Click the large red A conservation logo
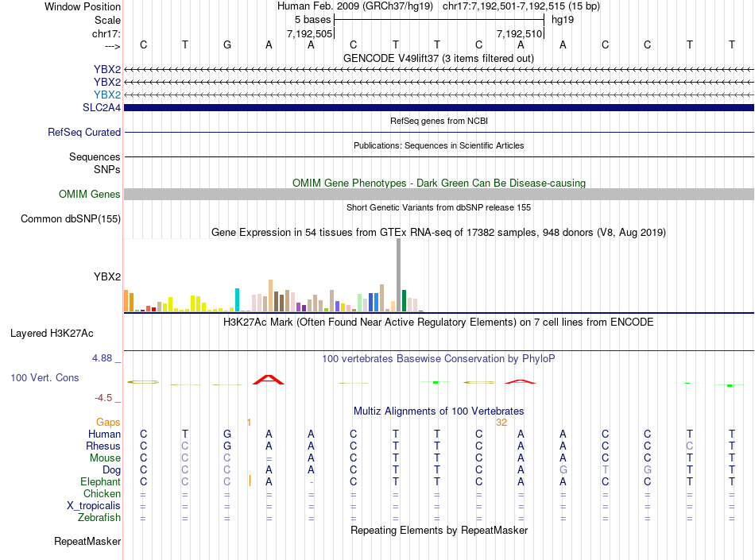The height and width of the screenshot is (560, 755). [269, 380]
